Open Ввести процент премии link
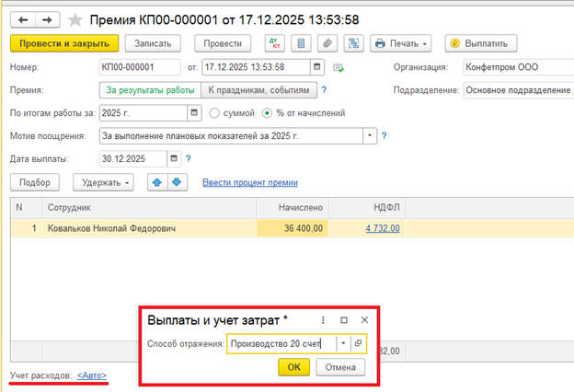The image size is (574, 392). point(250,182)
